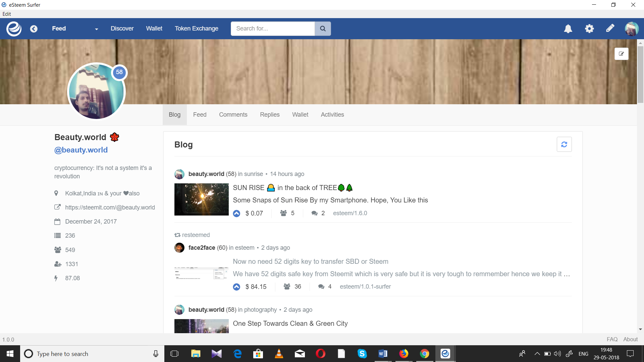
Task: Open the FAQ link
Action: tap(612, 339)
